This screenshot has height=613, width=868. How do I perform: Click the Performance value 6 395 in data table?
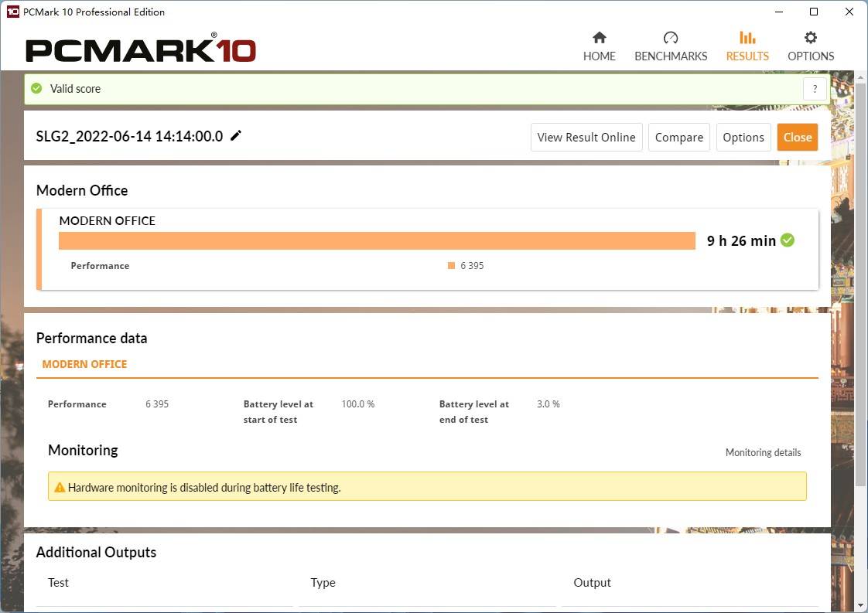click(x=157, y=404)
